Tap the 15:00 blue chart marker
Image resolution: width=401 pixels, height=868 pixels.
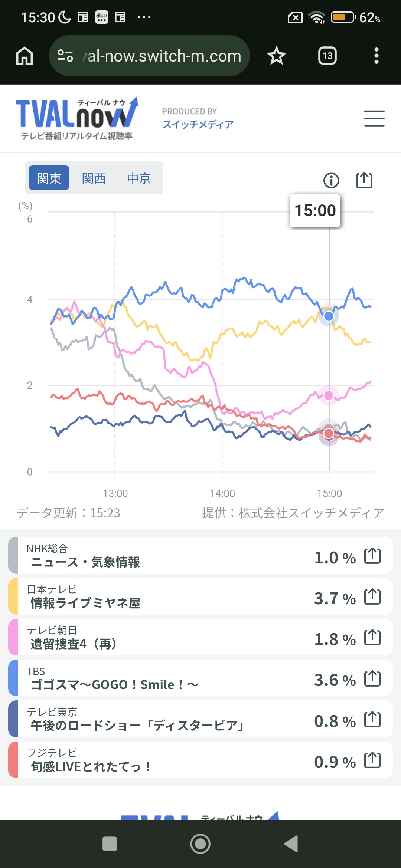pyautogui.click(x=329, y=316)
